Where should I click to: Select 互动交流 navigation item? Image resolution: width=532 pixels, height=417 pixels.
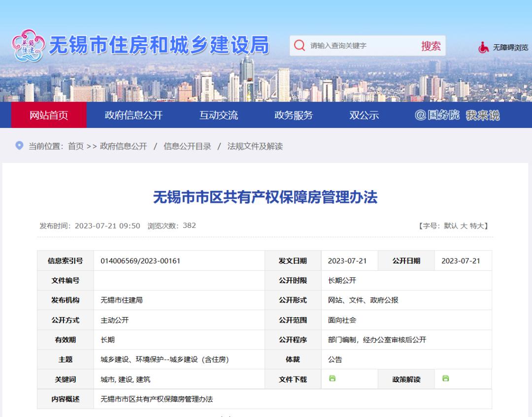click(x=218, y=115)
